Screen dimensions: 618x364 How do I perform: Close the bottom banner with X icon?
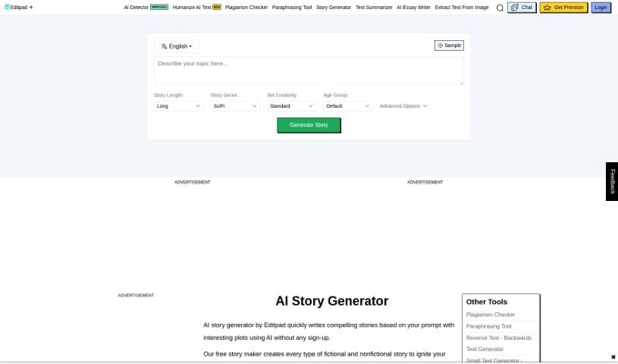click(x=613, y=357)
